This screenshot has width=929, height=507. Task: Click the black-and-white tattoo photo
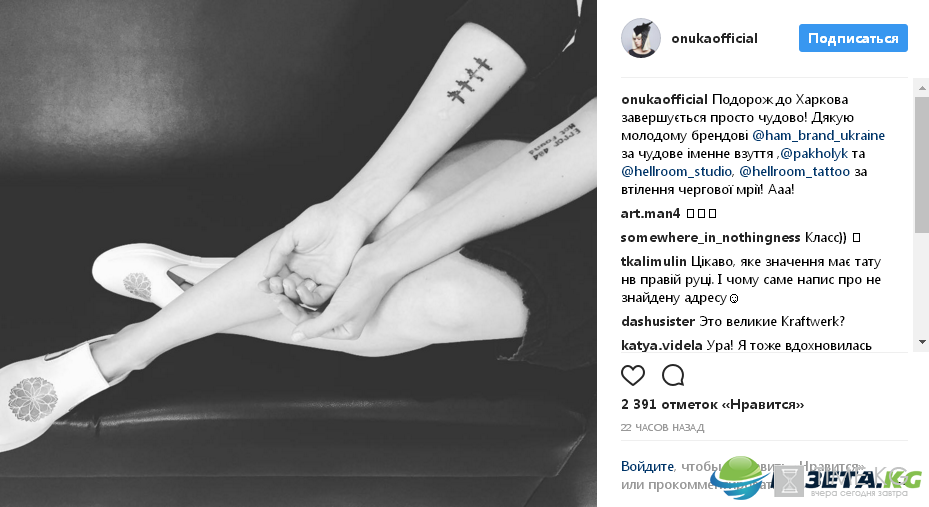[298, 254]
